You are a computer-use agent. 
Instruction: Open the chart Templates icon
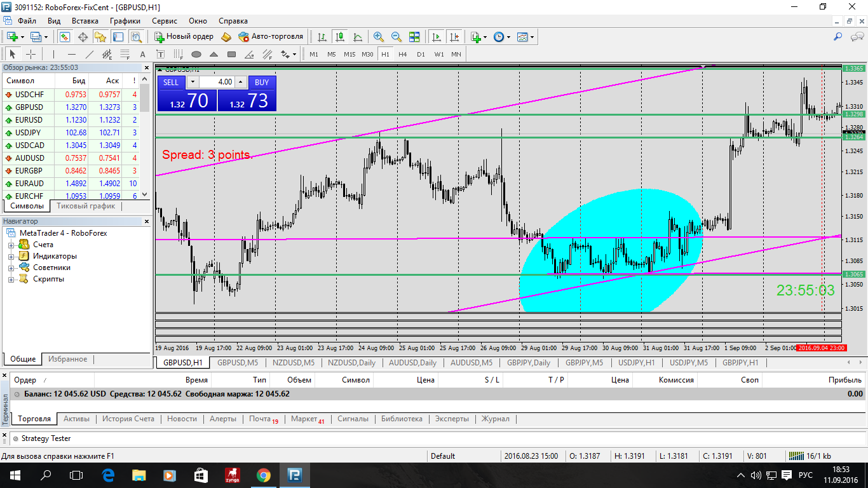pyautogui.click(x=522, y=37)
